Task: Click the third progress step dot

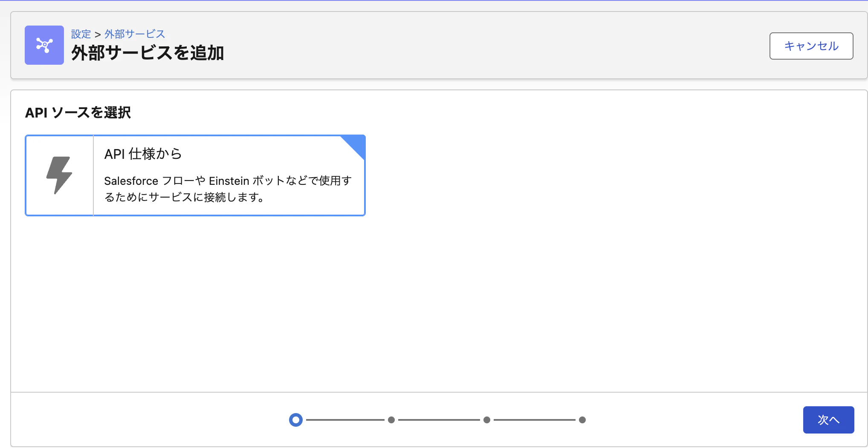Action: click(487, 420)
